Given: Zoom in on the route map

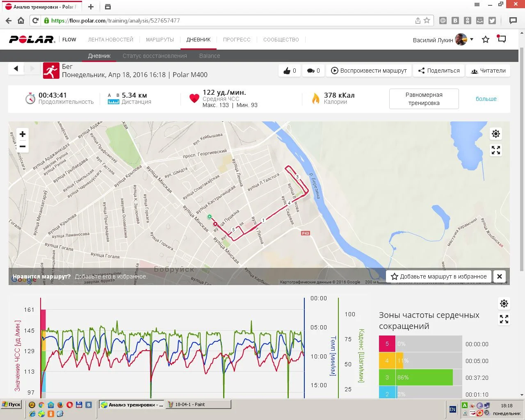Looking at the screenshot, I should click(23, 134).
